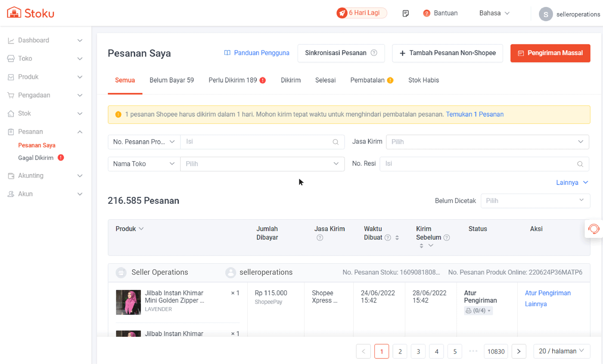Click the Stoku home logo
603x364 pixels.
pyautogui.click(x=30, y=13)
